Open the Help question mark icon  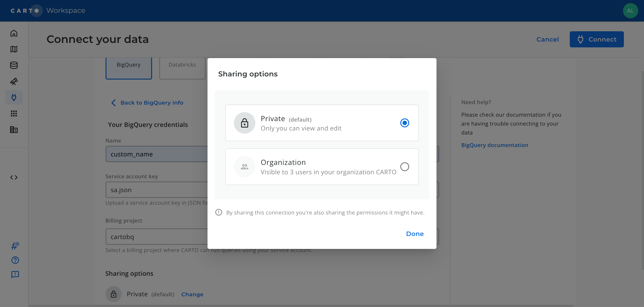tap(15, 260)
